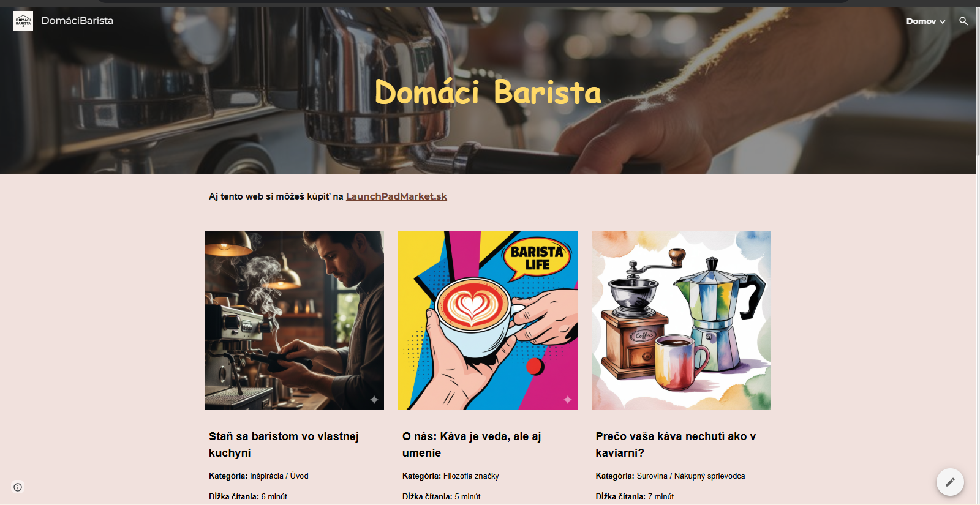Open the LaunchPadMarket.sk link
Screen dimensions: 980x505
(396, 196)
